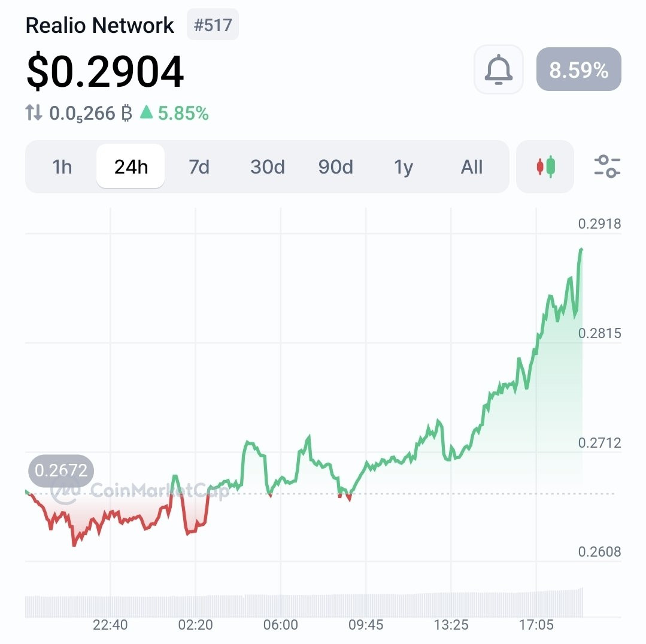
Task: View the 1y price history
Action: (x=404, y=167)
